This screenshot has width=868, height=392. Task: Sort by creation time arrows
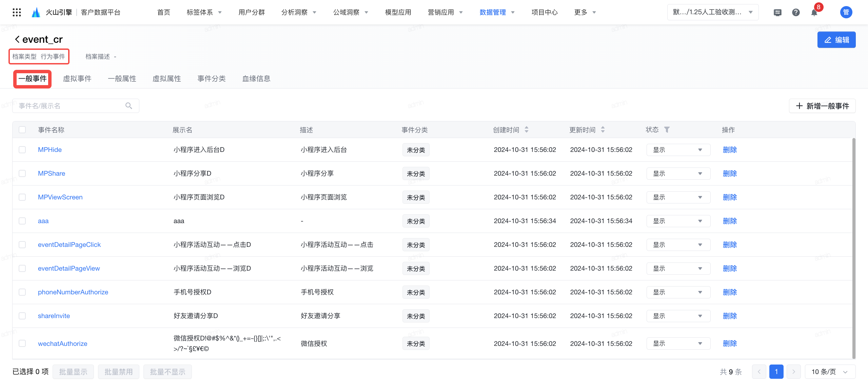click(527, 130)
